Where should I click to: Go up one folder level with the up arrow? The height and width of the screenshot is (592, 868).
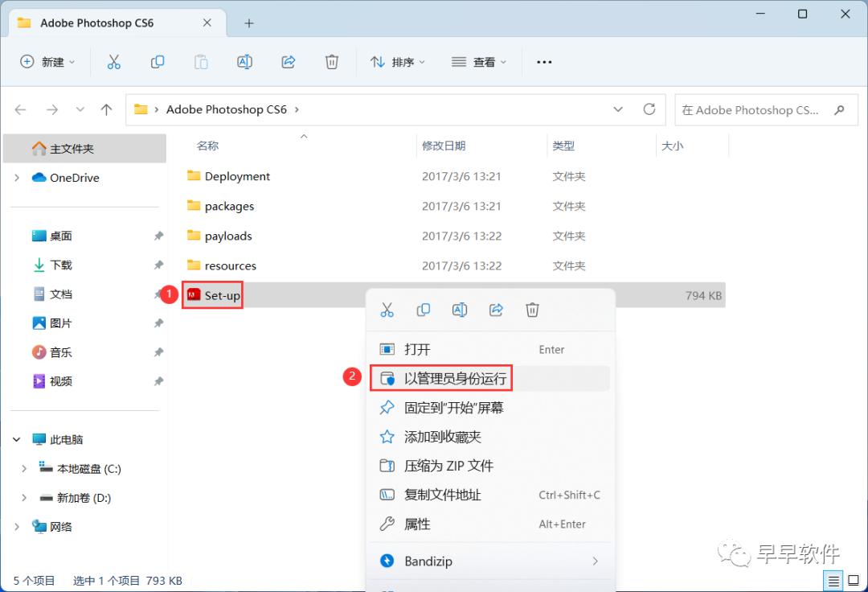(106, 109)
